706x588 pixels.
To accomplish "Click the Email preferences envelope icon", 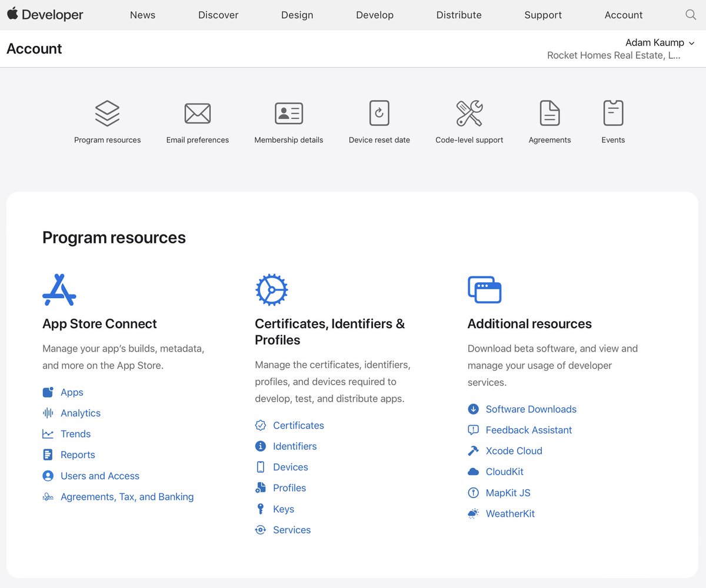I will (x=198, y=113).
